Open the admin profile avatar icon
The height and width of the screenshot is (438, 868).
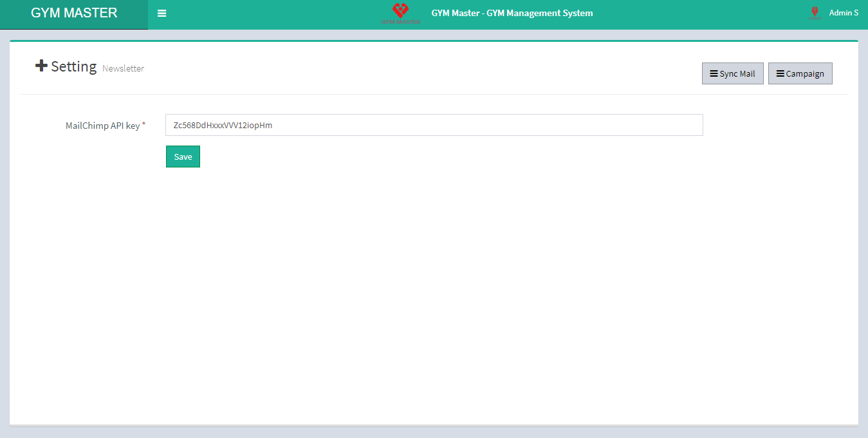[x=815, y=13]
